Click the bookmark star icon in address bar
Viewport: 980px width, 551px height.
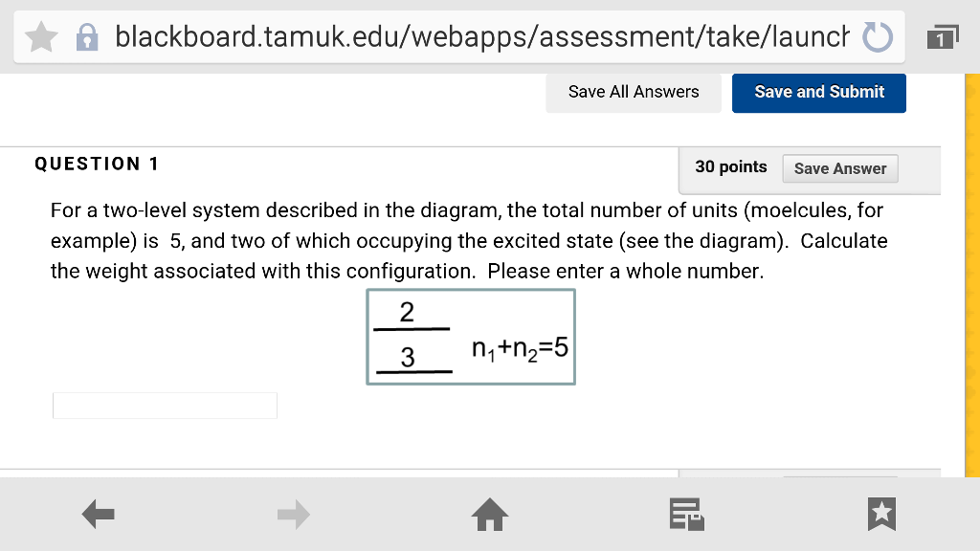tap(41, 37)
